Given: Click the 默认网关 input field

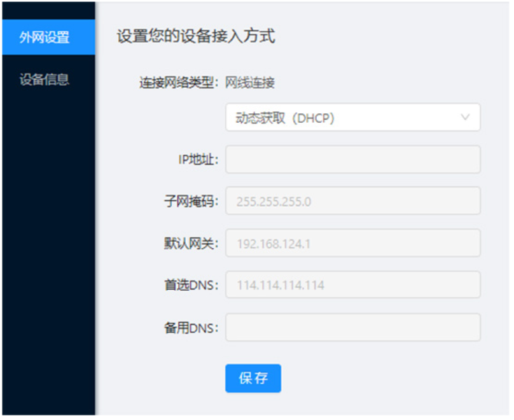Looking at the screenshot, I should tap(352, 243).
